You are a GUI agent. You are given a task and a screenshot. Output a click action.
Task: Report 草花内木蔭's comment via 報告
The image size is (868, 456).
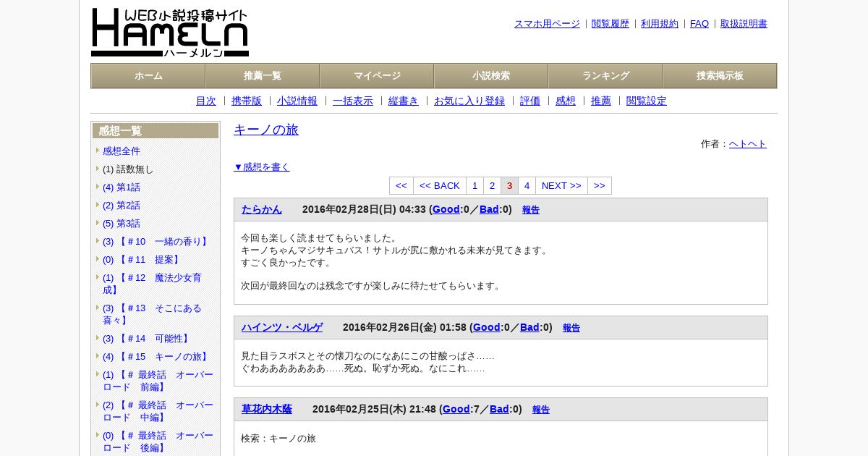coord(541,410)
